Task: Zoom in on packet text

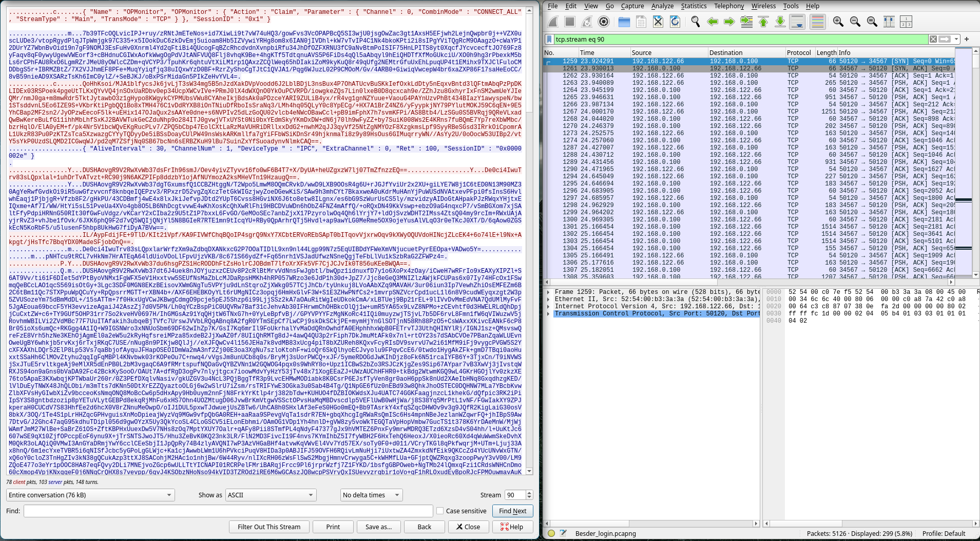Action: point(838,22)
